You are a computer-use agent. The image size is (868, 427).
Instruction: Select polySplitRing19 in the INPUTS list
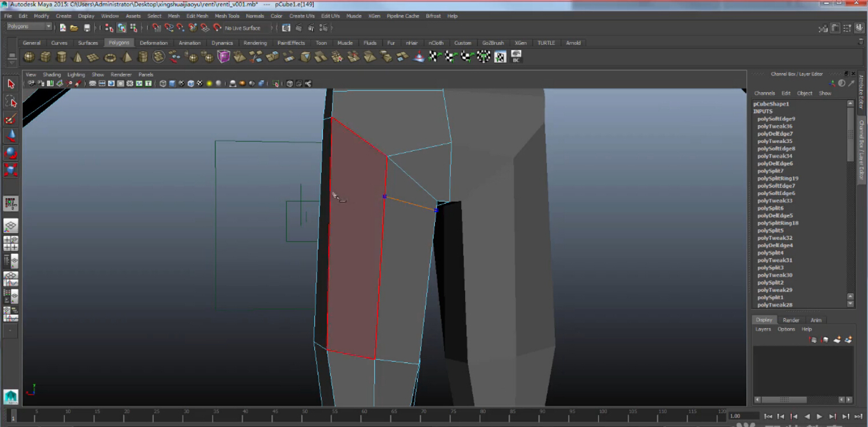pos(778,178)
